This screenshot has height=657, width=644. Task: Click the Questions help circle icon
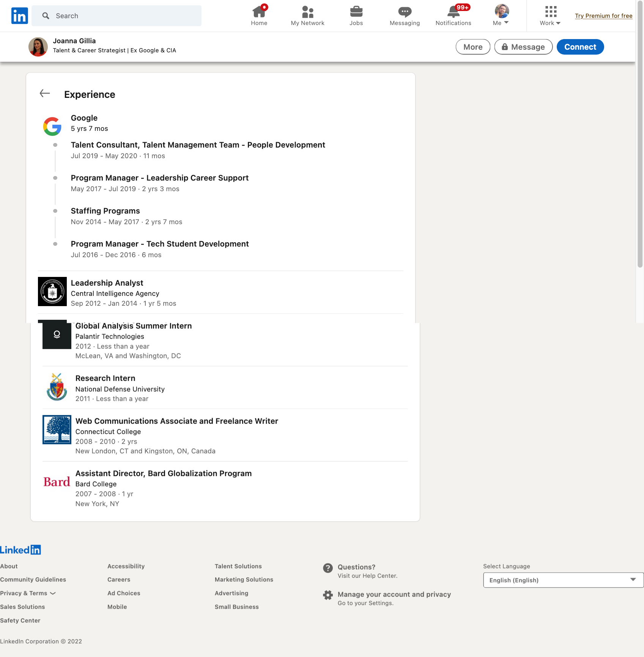(x=328, y=568)
